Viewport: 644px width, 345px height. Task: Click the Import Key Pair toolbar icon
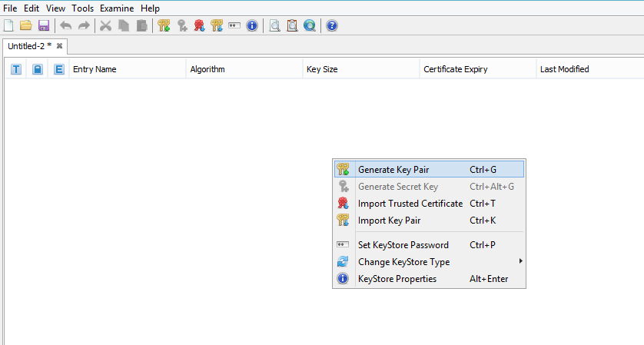click(x=217, y=25)
